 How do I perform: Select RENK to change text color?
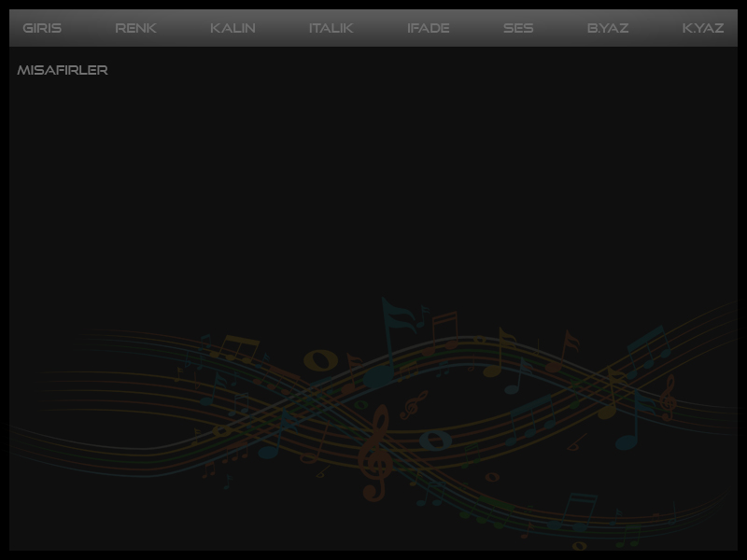point(135,28)
